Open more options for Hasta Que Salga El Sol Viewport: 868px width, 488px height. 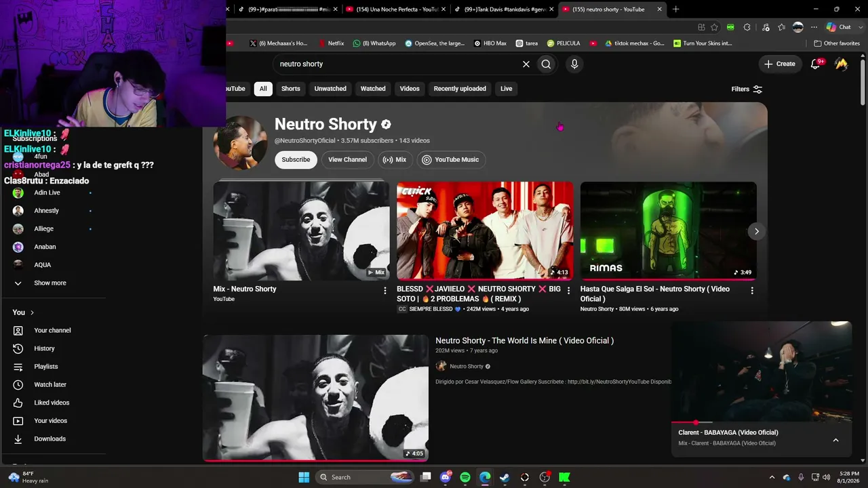click(x=752, y=290)
